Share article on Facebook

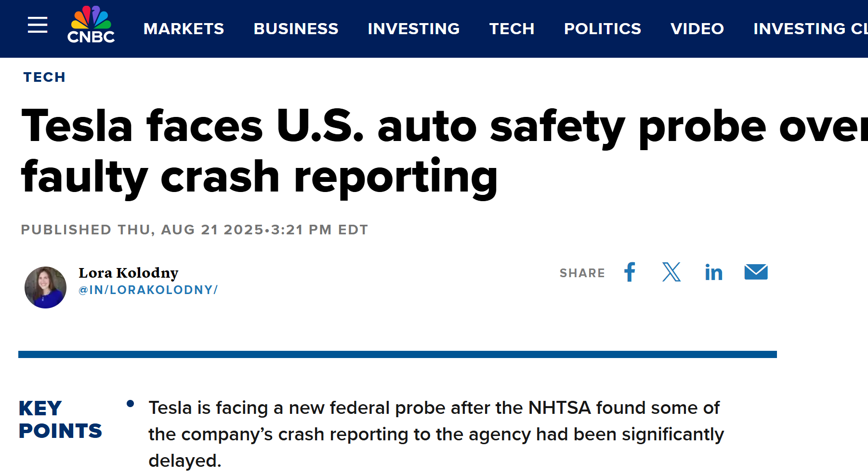point(630,272)
